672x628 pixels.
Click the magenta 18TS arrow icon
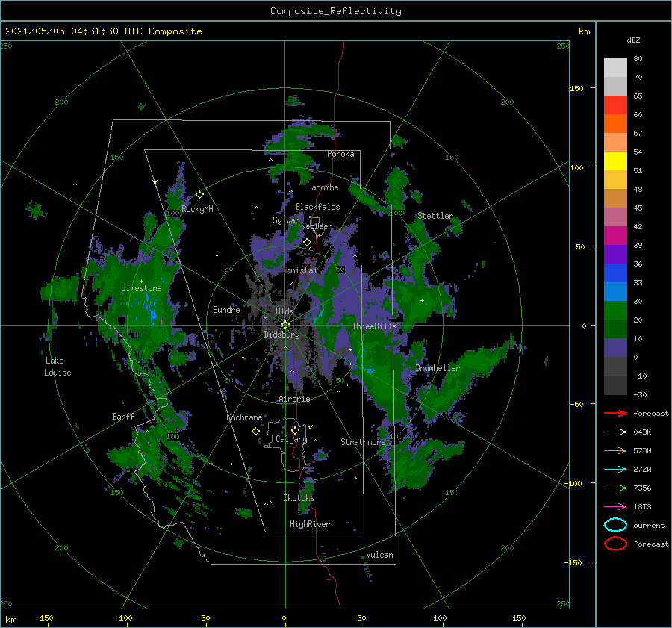(615, 507)
